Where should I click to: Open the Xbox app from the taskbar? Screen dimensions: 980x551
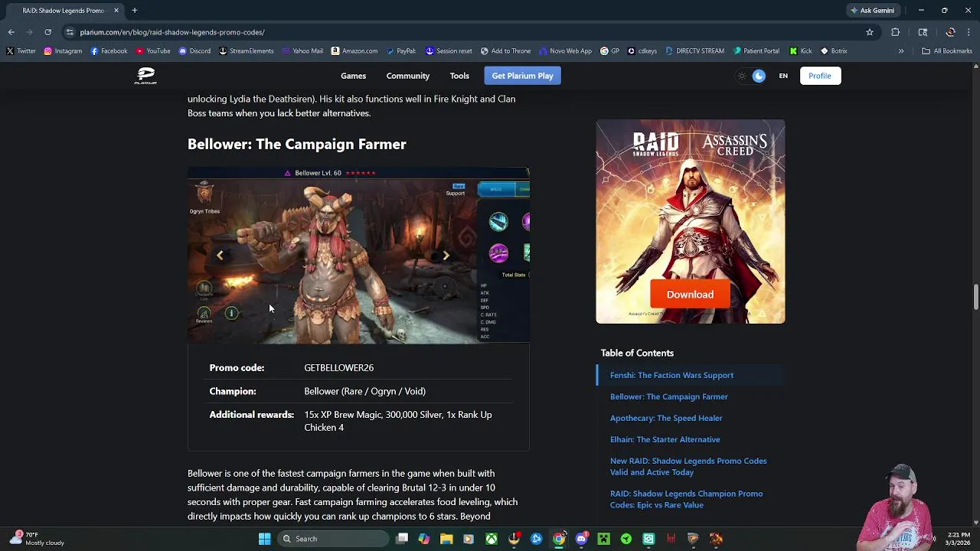click(492, 539)
